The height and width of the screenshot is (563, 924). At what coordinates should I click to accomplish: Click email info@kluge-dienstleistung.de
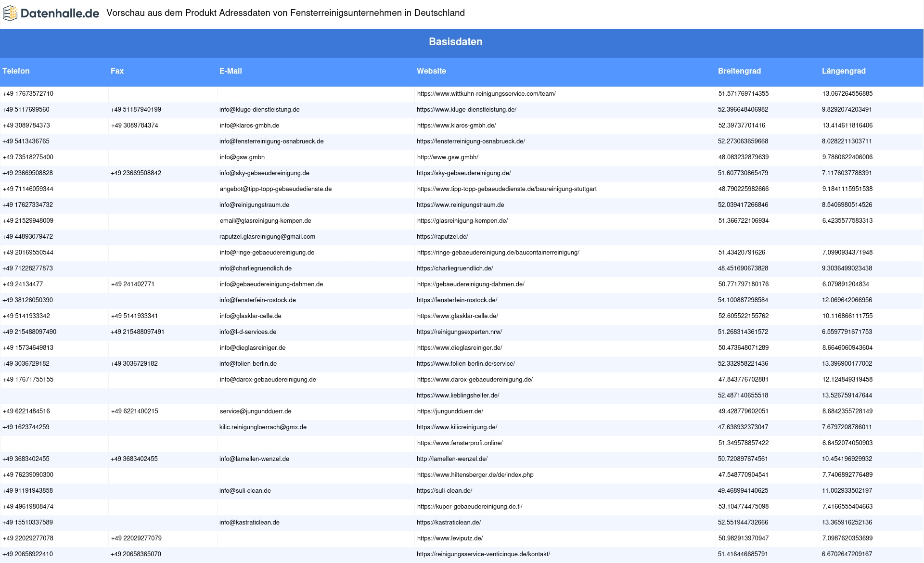(259, 110)
